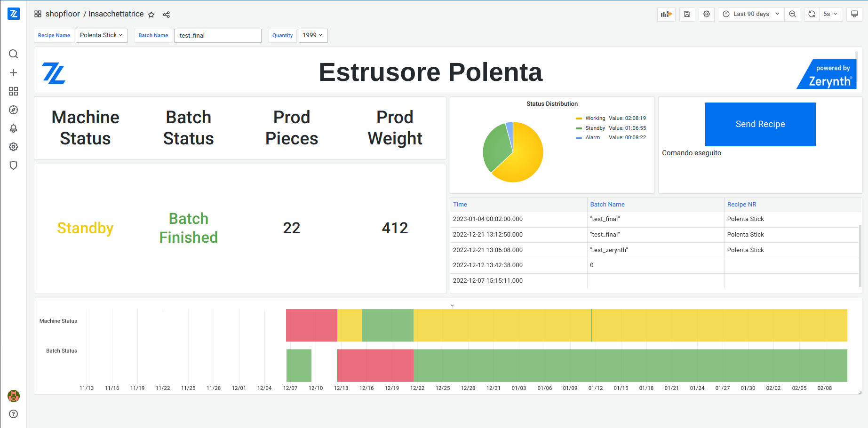
Task: Select the Explore compass icon
Action: click(13, 110)
